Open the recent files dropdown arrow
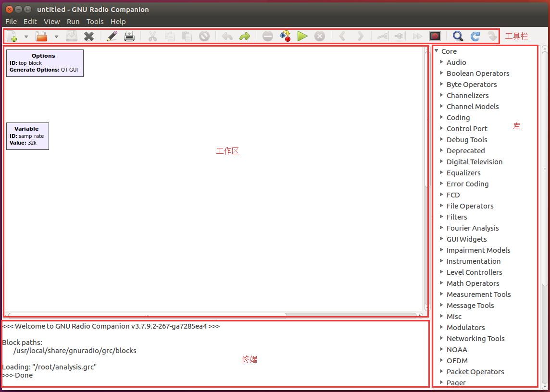Screen dimensions: 550x392 tap(56, 37)
